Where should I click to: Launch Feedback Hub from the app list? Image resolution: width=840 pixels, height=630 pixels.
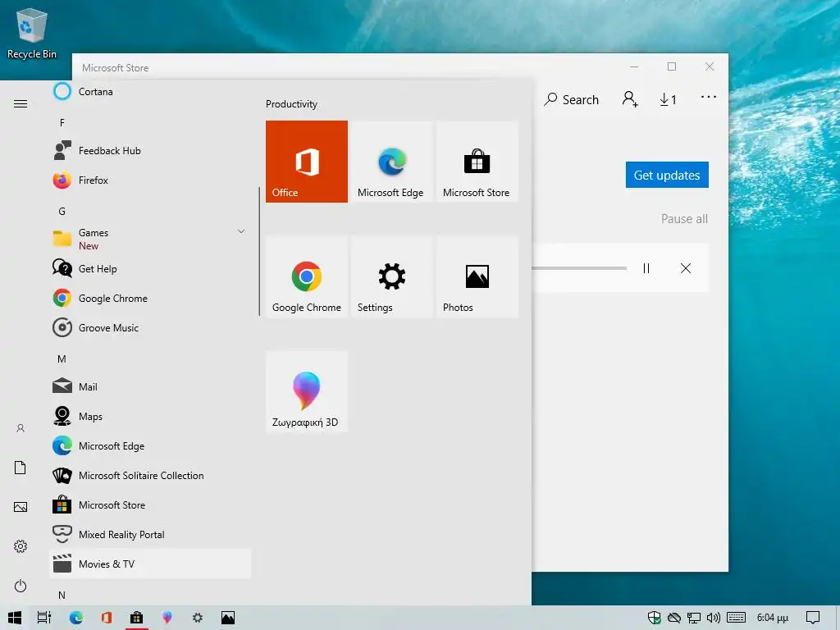150,151
